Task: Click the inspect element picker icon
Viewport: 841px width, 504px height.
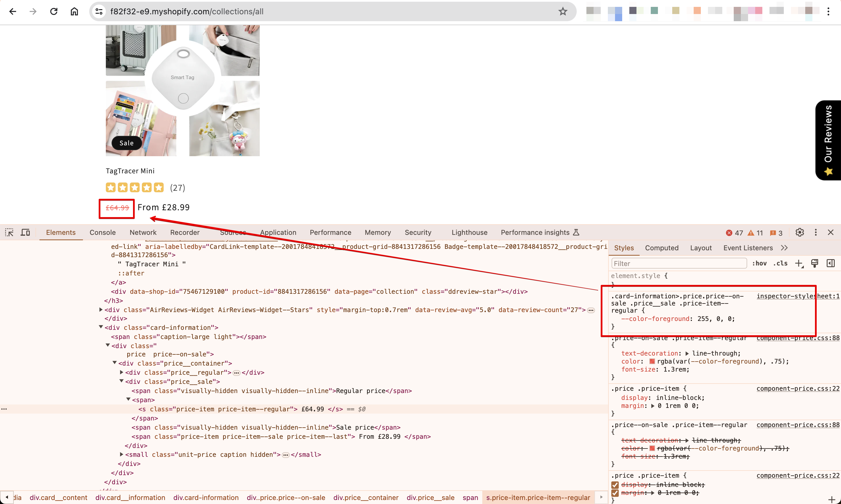Action: coord(9,232)
